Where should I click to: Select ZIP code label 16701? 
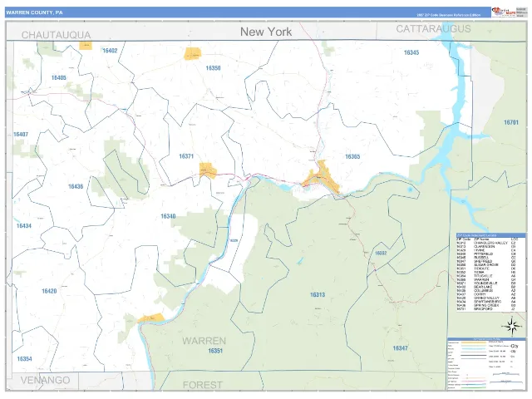[x=511, y=122]
